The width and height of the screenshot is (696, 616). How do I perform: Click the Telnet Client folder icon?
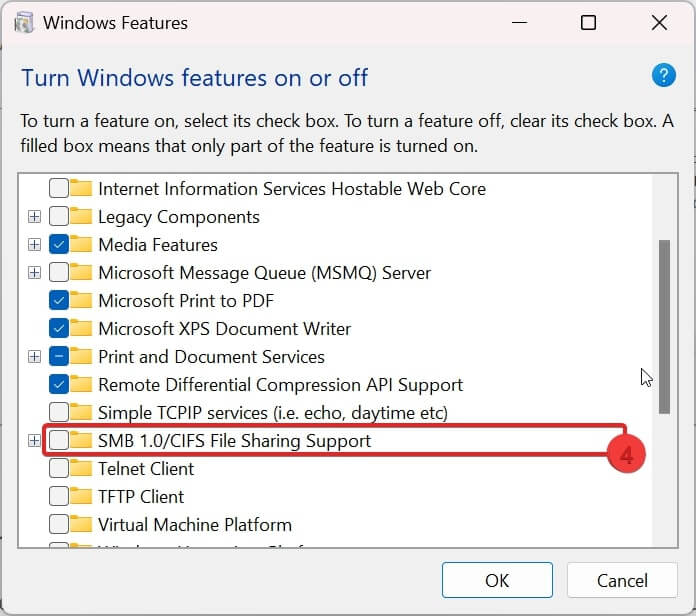(82, 469)
